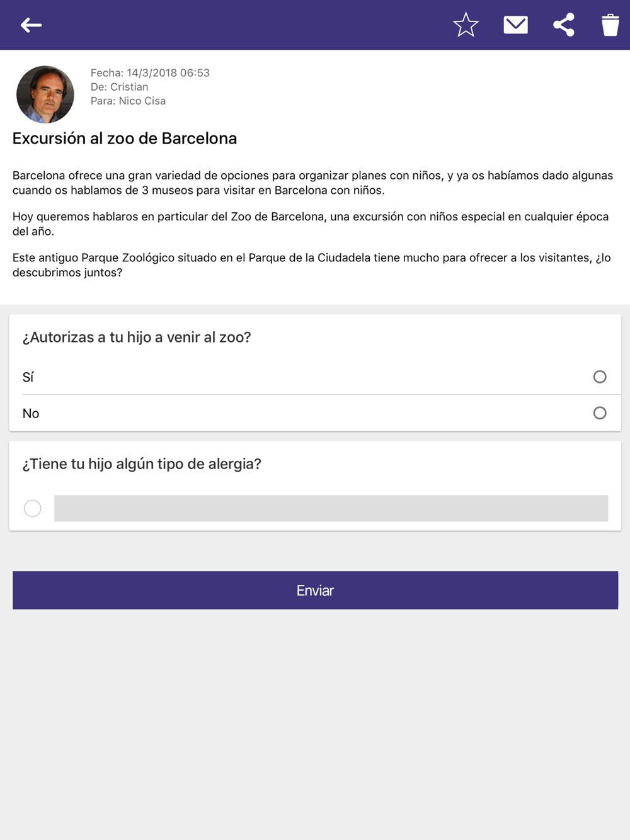Focus the allergy text input field

pyautogui.click(x=331, y=508)
